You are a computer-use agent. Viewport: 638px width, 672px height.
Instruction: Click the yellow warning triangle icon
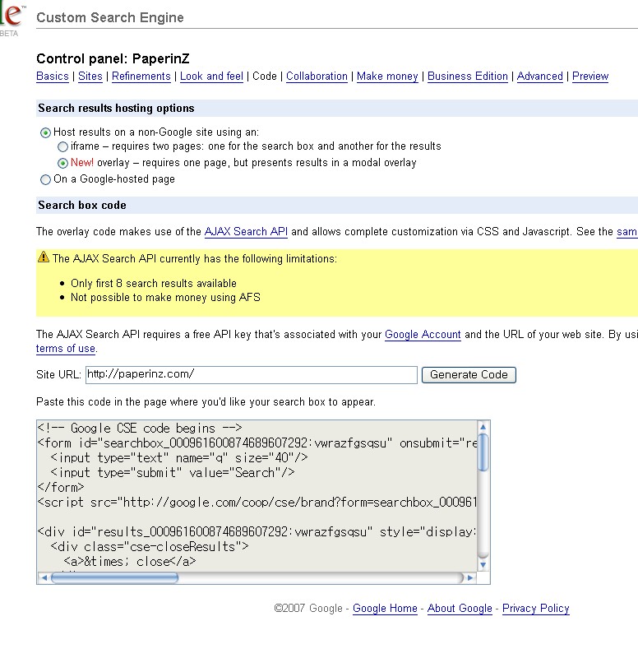click(x=44, y=257)
